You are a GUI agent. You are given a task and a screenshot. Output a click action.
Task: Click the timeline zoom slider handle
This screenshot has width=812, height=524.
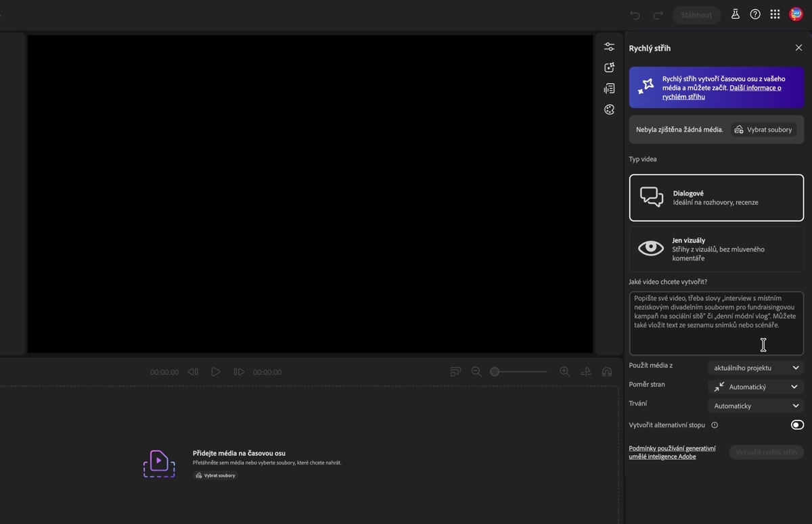(x=495, y=372)
